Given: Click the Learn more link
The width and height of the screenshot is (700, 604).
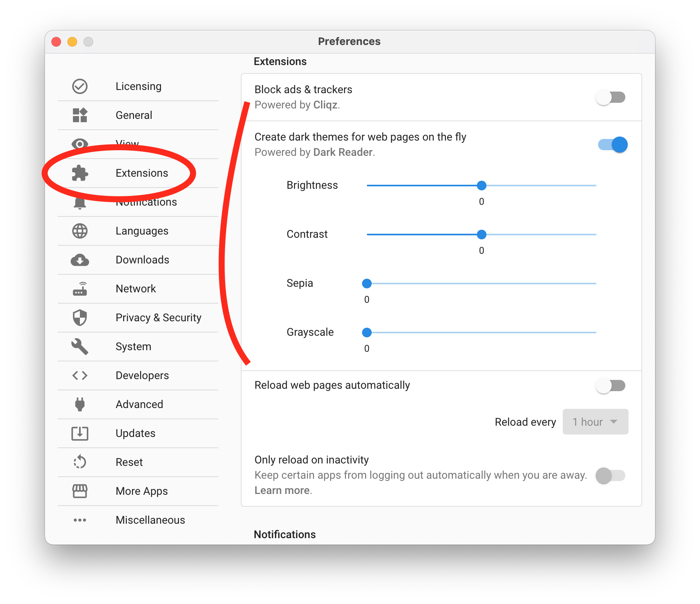Looking at the screenshot, I should (x=281, y=490).
